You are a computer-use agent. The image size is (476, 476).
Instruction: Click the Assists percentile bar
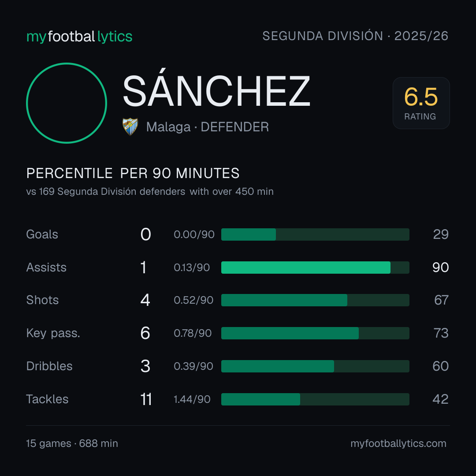click(315, 268)
